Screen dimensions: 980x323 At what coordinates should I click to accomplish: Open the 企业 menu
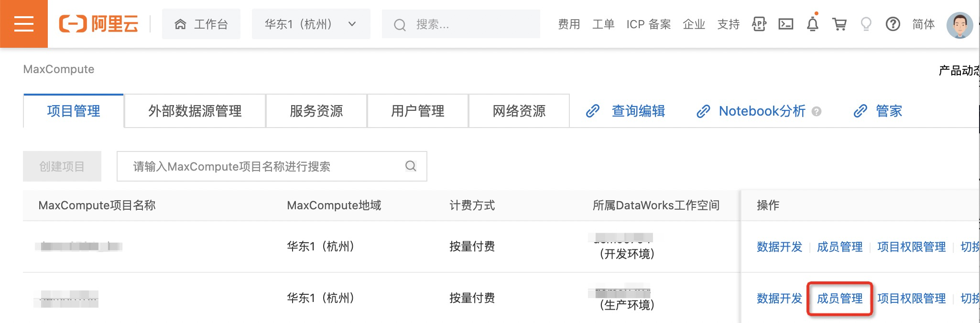coord(694,24)
